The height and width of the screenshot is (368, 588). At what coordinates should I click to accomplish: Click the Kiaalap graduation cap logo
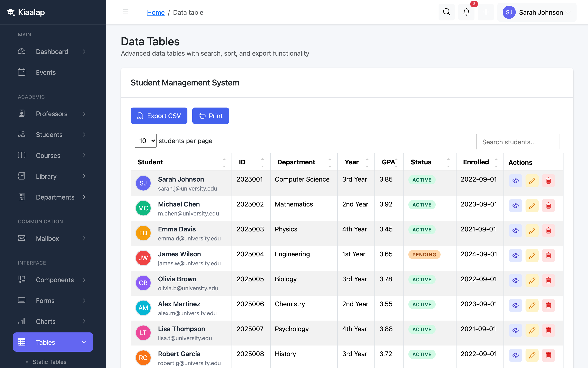coord(11,12)
